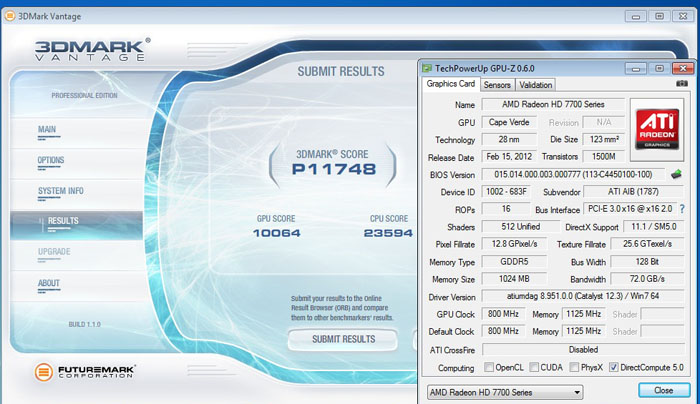Enable the OpenCL checkbox
This screenshot has width=700, height=404.
click(x=489, y=367)
